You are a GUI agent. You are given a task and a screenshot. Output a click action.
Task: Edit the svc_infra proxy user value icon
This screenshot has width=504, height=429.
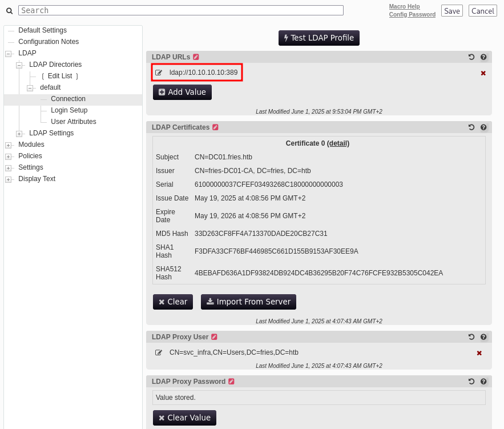click(159, 353)
